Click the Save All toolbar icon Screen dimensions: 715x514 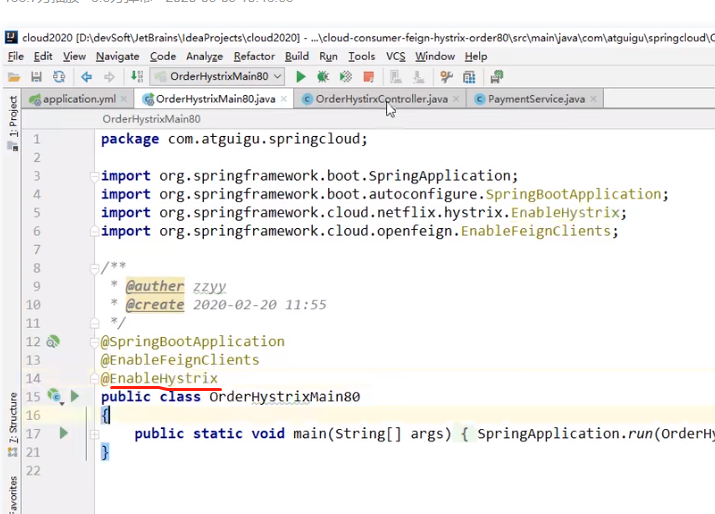point(36,77)
